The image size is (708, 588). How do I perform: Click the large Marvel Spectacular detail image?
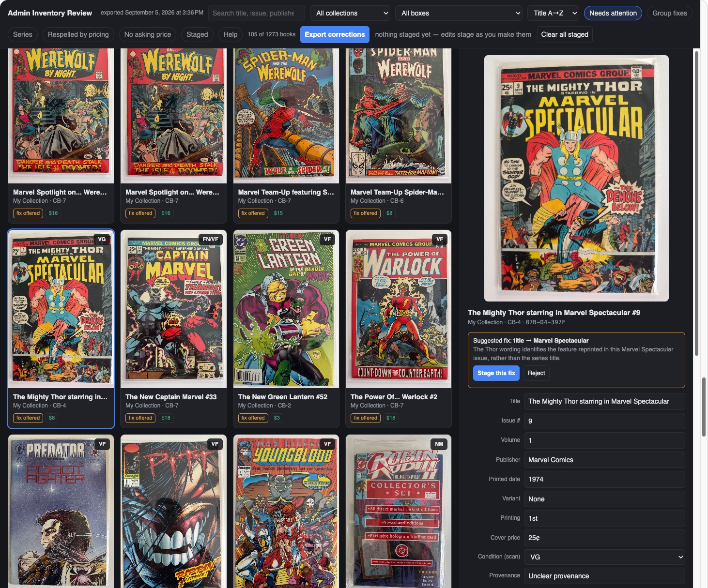point(576,178)
